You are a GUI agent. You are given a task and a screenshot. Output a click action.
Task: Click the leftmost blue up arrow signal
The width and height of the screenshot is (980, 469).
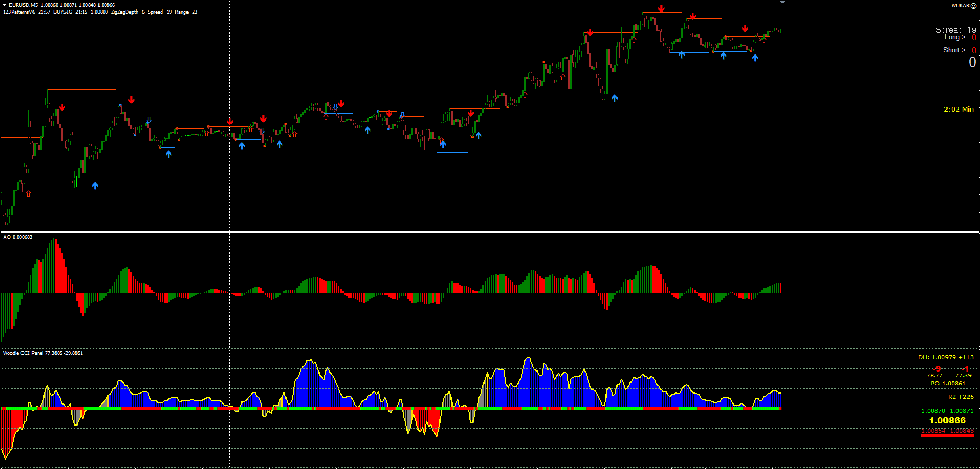[x=95, y=186]
